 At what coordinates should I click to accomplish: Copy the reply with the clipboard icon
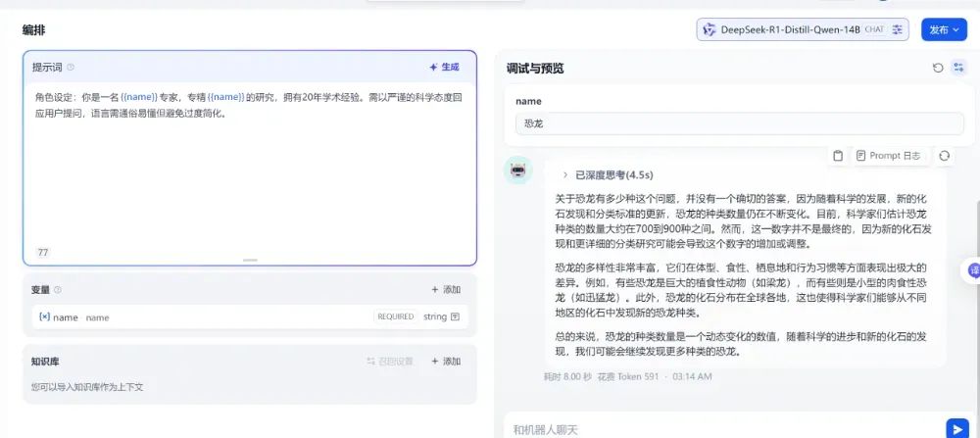pyautogui.click(x=838, y=156)
